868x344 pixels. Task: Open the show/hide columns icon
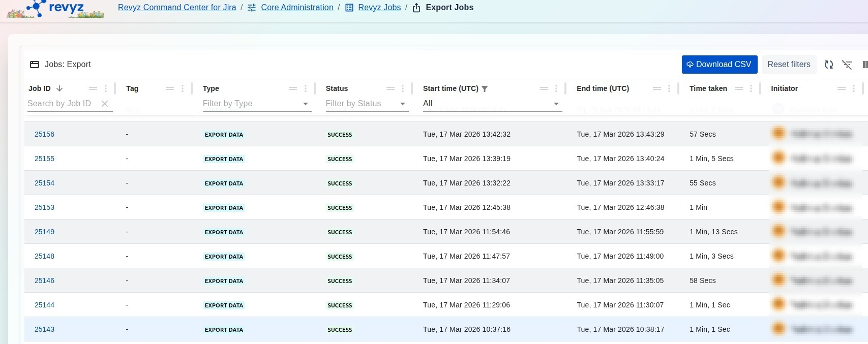[864, 65]
